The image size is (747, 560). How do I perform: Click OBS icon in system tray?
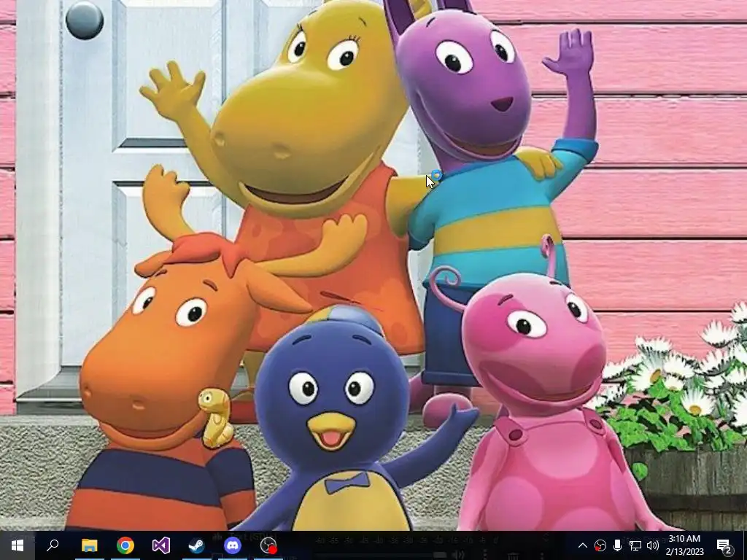(600, 545)
